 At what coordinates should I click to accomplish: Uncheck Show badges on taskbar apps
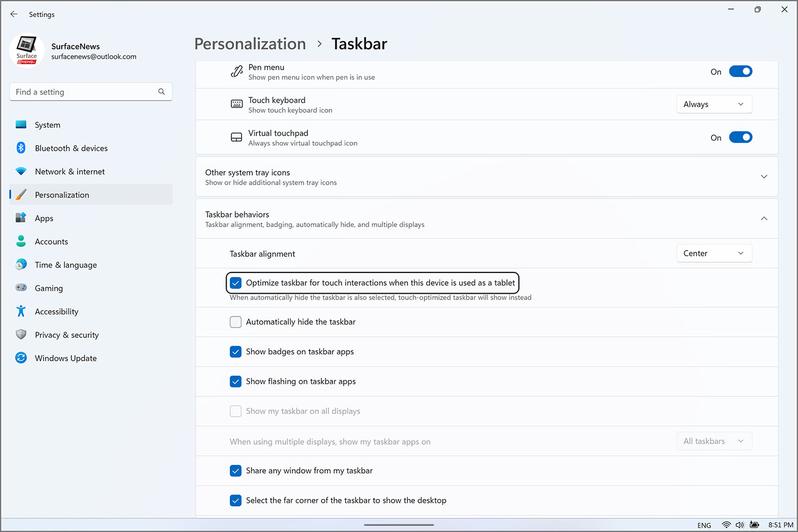(x=236, y=352)
